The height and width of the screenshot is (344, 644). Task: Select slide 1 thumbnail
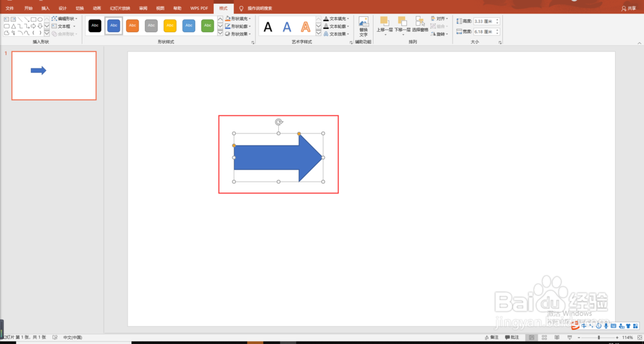click(x=54, y=75)
